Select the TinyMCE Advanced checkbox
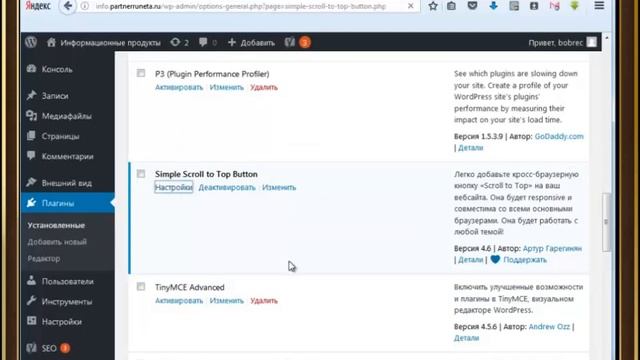 [141, 287]
